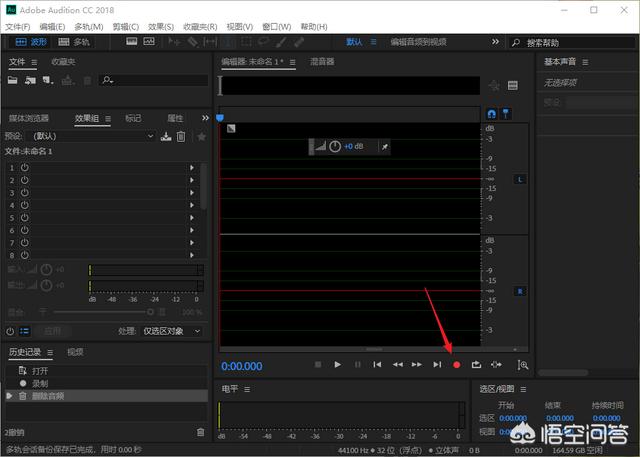Click the Play button in transport
Image resolution: width=640 pixels, height=457 pixels.
(x=338, y=365)
